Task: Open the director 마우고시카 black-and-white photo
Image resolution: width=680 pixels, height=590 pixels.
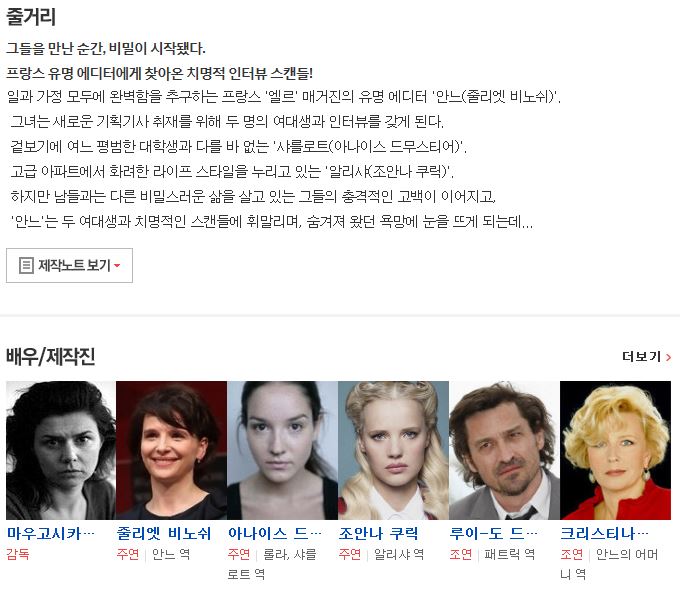Action: point(61,450)
